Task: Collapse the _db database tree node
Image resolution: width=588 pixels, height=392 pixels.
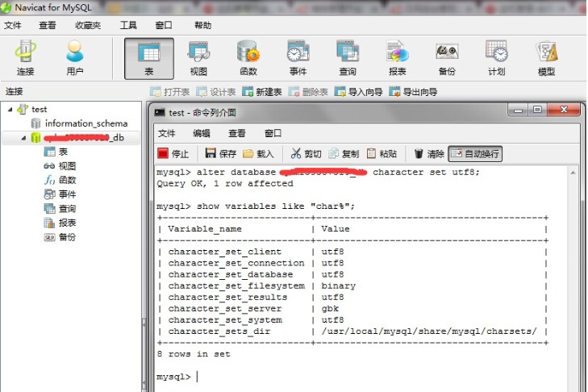Action: point(23,138)
